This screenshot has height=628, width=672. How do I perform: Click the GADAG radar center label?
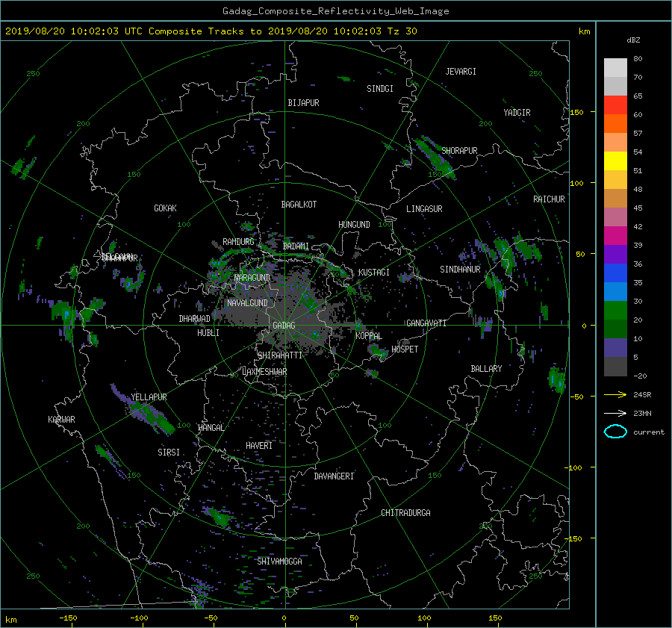click(x=284, y=326)
